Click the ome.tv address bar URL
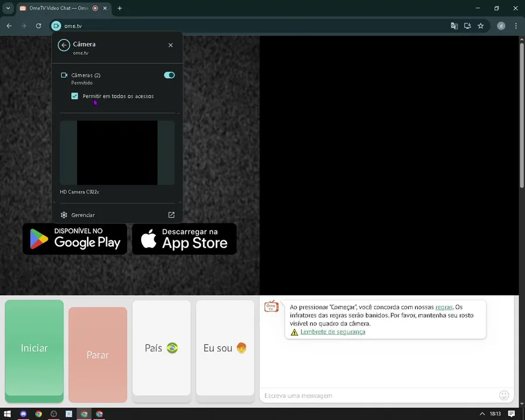 73,26
